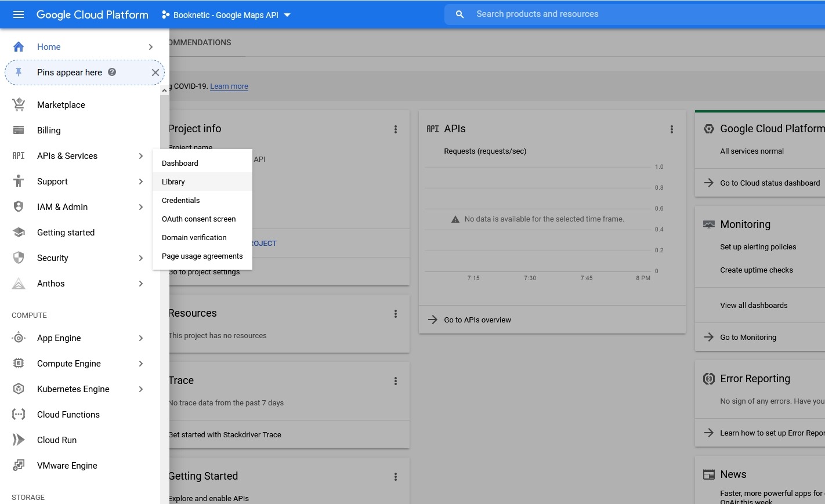Open Project info card options menu
Screen dimensions: 825x504
click(x=396, y=129)
